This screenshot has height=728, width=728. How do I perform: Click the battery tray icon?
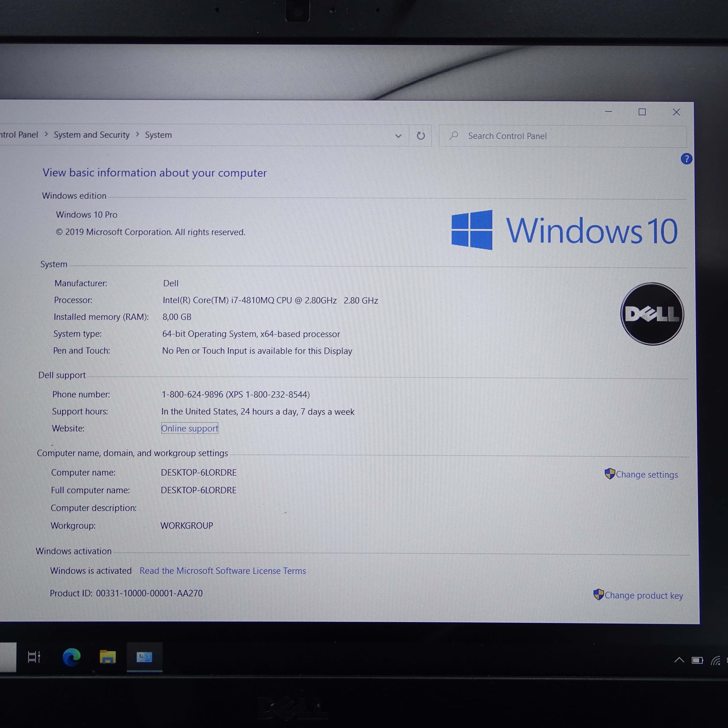[697, 660]
